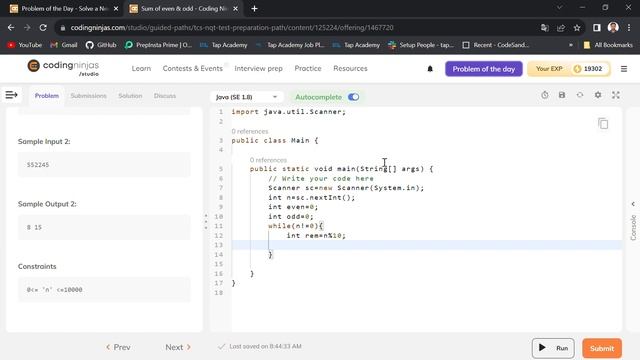Click the notification bell icon
The width and height of the screenshot is (640, 360).
430,69
